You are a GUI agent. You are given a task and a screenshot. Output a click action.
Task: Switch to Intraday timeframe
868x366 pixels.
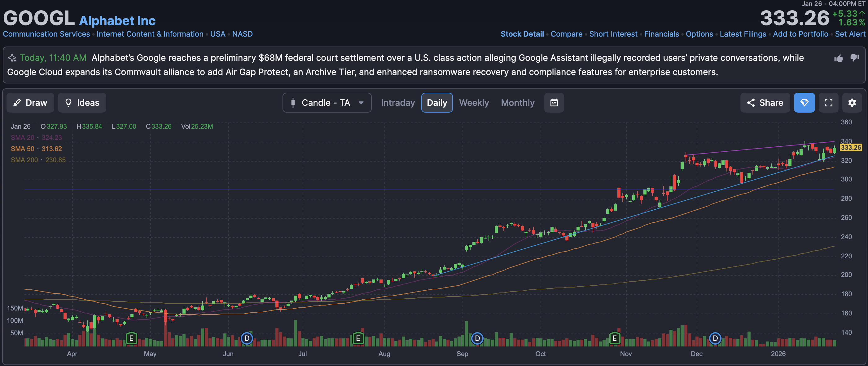coord(398,103)
